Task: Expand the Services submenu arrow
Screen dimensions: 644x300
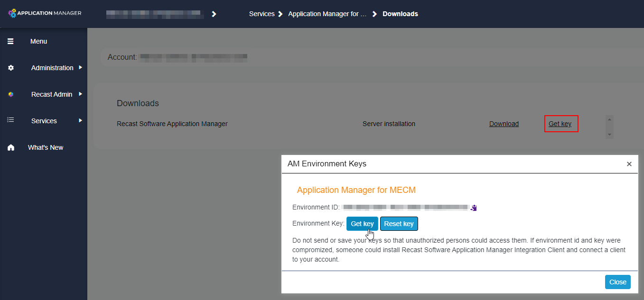Action: pos(81,120)
